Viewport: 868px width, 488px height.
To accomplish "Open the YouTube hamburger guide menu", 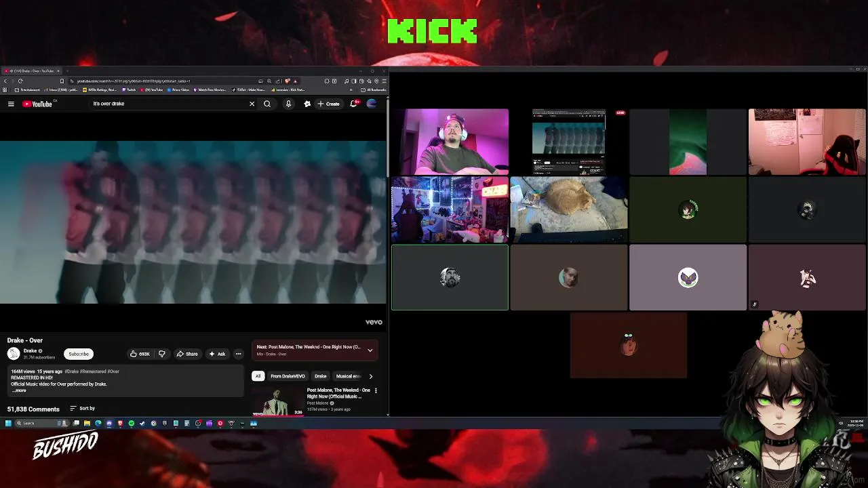I will coord(11,104).
